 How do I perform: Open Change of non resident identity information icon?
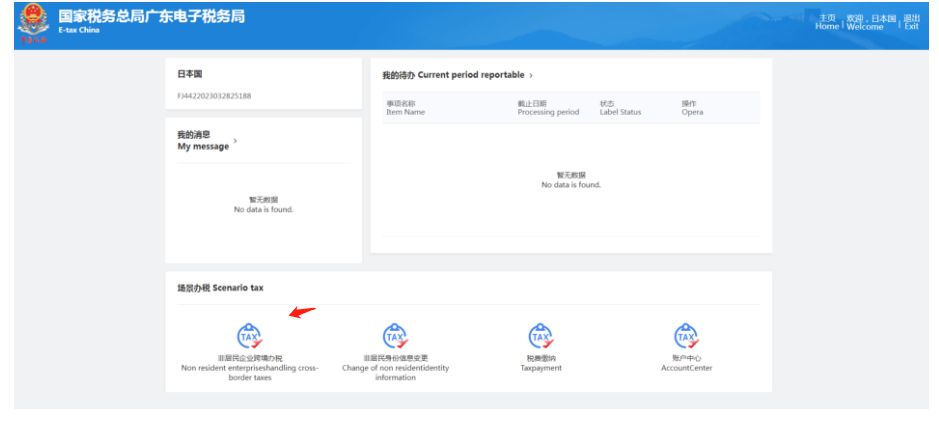point(395,336)
